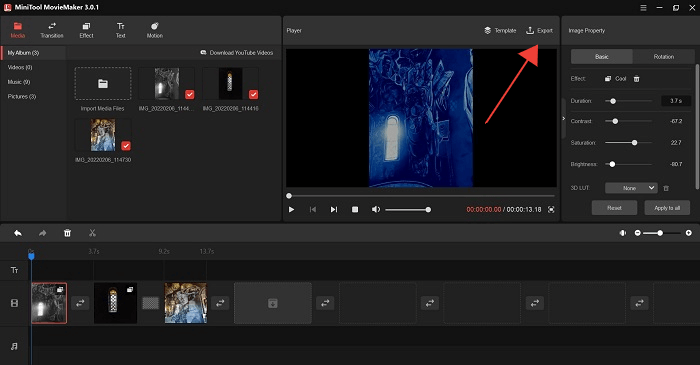700x365 pixels.
Task: Open the Transition tab
Action: 52,30
